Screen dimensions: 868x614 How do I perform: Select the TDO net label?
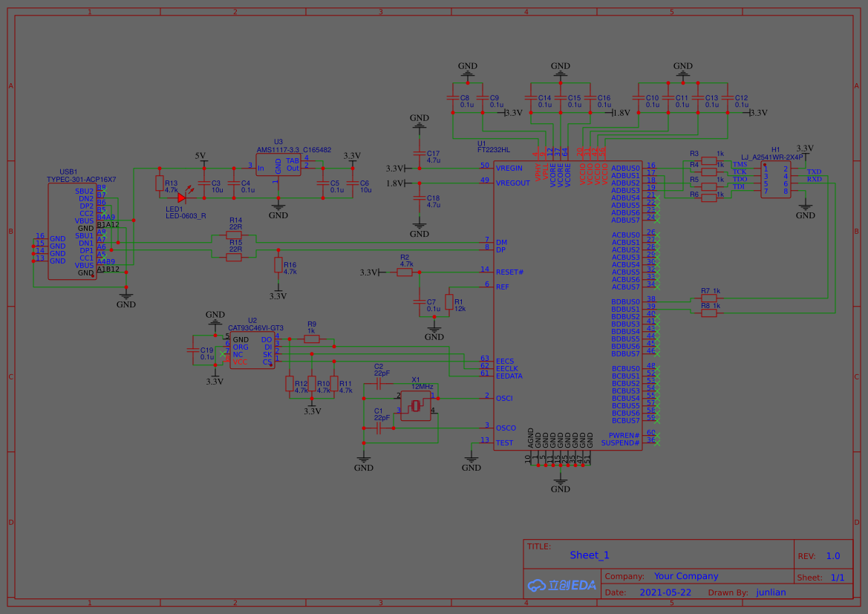click(x=740, y=180)
